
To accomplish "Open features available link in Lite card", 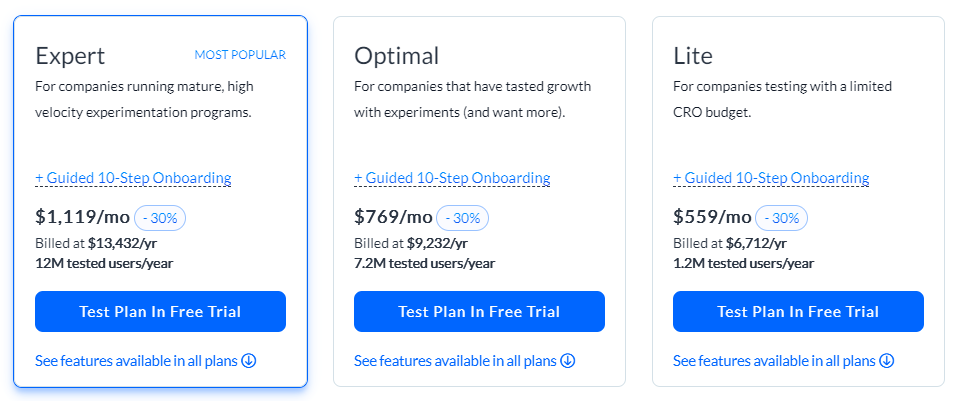I will [775, 360].
